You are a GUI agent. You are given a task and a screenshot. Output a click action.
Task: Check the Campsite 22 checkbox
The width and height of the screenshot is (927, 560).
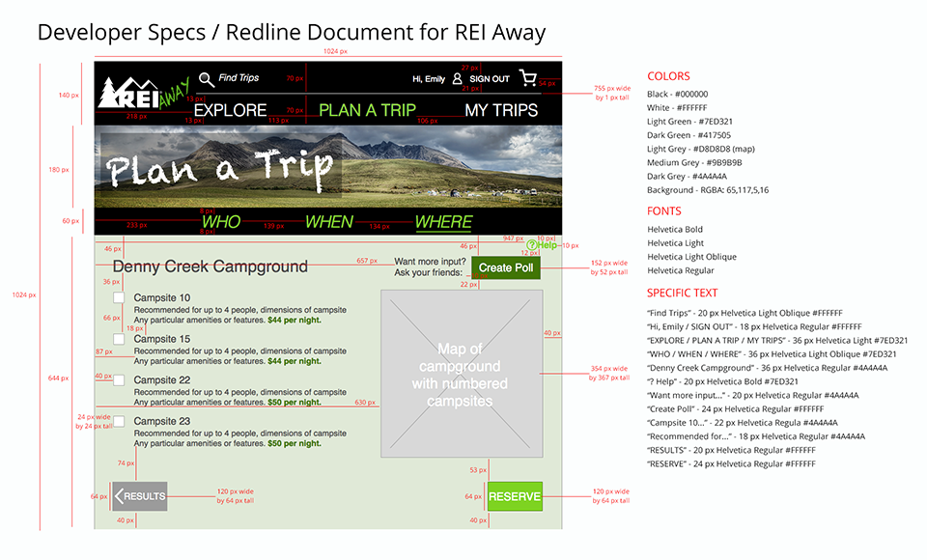tap(119, 379)
